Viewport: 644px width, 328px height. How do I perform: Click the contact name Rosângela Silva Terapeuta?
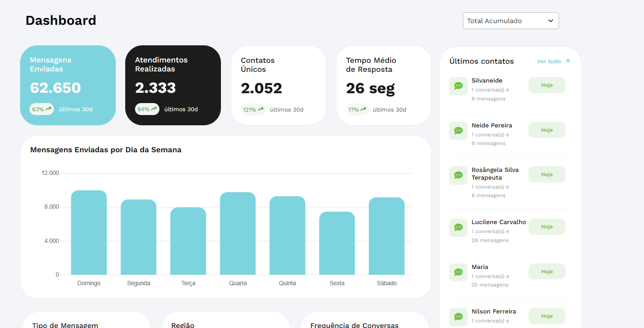pyautogui.click(x=495, y=174)
